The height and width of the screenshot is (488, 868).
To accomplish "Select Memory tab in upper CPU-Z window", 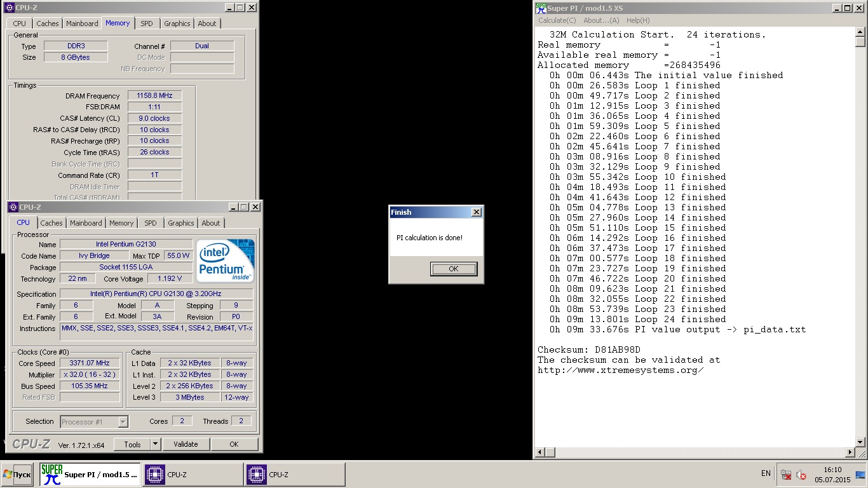I will [x=118, y=23].
